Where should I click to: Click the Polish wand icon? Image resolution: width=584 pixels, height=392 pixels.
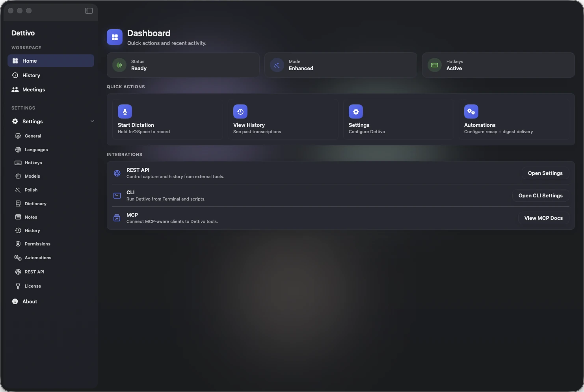(18, 190)
